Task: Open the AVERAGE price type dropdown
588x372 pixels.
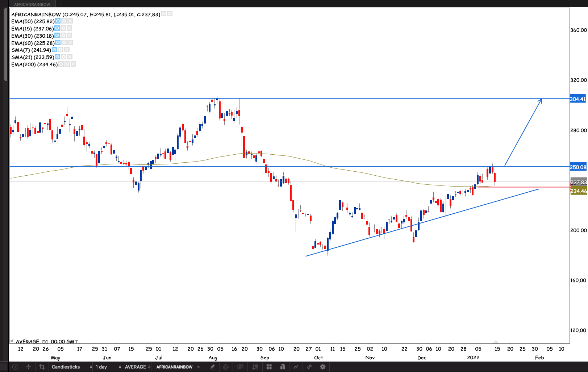Action: point(137,367)
